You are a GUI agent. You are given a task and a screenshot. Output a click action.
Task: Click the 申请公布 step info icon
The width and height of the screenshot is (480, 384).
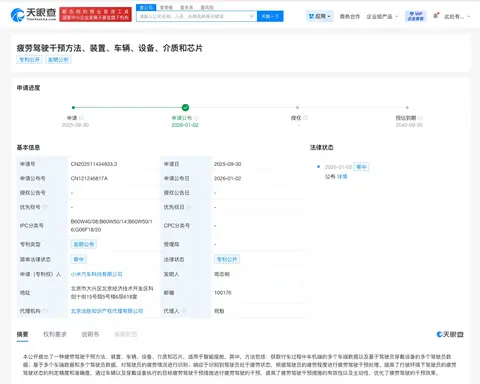point(196,118)
